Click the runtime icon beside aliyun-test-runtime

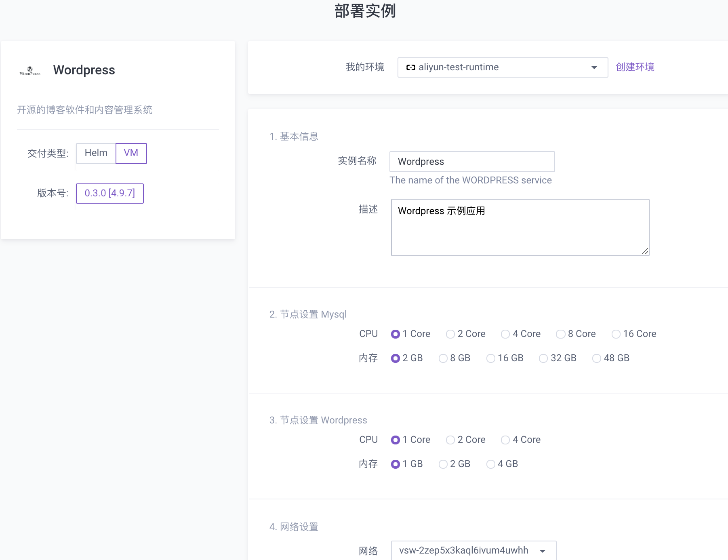point(410,67)
